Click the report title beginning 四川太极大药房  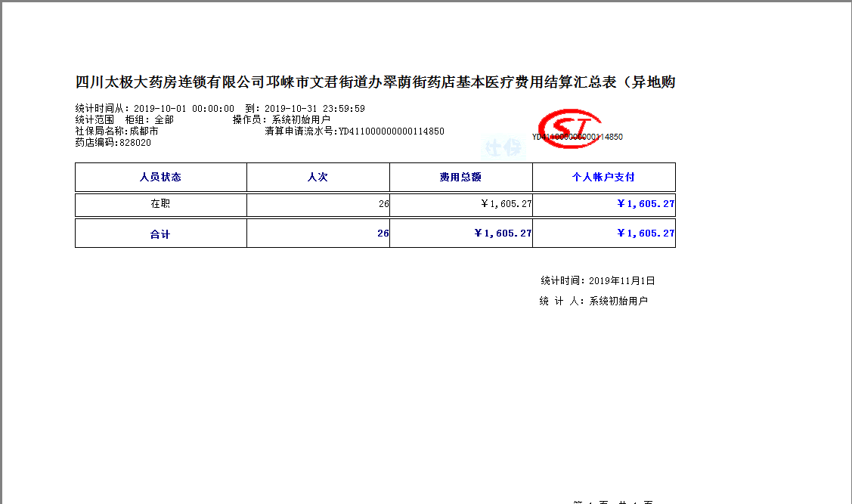pyautogui.click(x=376, y=82)
